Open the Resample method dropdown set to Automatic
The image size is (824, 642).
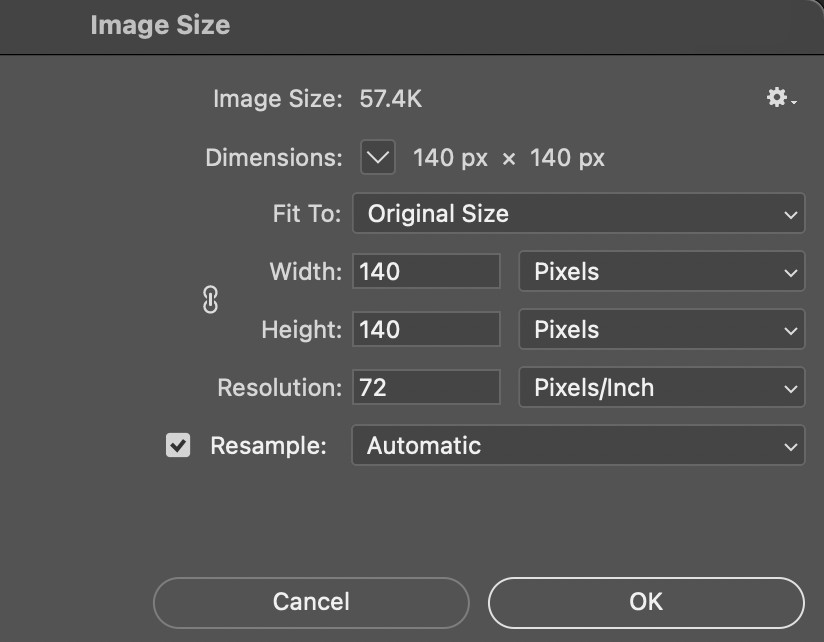[578, 446]
